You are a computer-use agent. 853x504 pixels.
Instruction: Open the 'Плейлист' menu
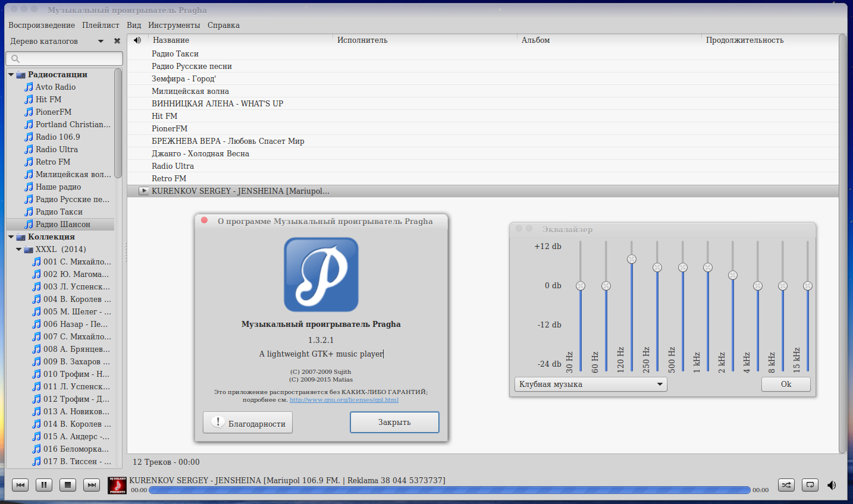pyautogui.click(x=101, y=25)
